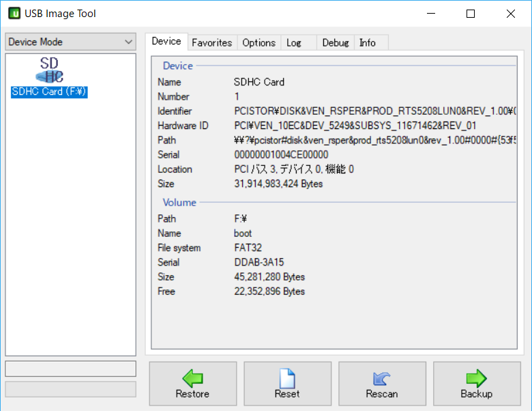Maximize the USB Image Tool window
The image size is (532, 411).
pyautogui.click(x=470, y=14)
